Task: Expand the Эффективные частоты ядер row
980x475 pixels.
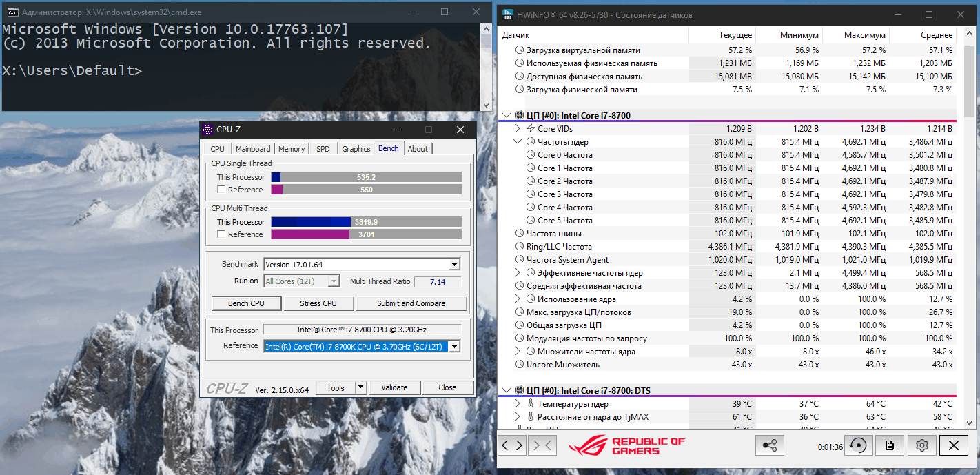Action: [518, 272]
